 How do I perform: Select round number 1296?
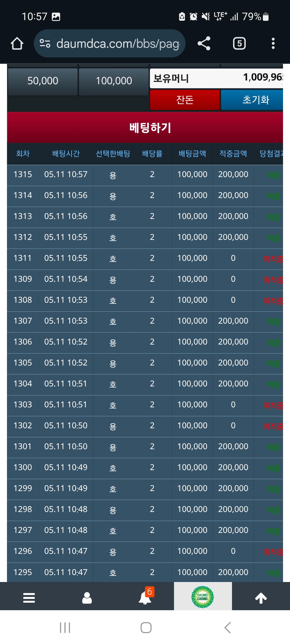click(x=23, y=551)
